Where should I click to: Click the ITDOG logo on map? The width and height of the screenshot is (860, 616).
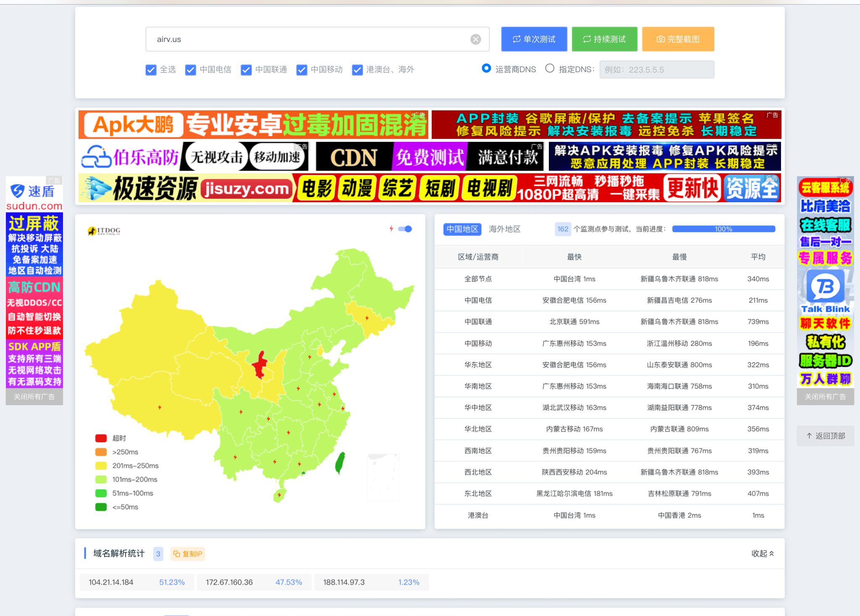(x=104, y=231)
